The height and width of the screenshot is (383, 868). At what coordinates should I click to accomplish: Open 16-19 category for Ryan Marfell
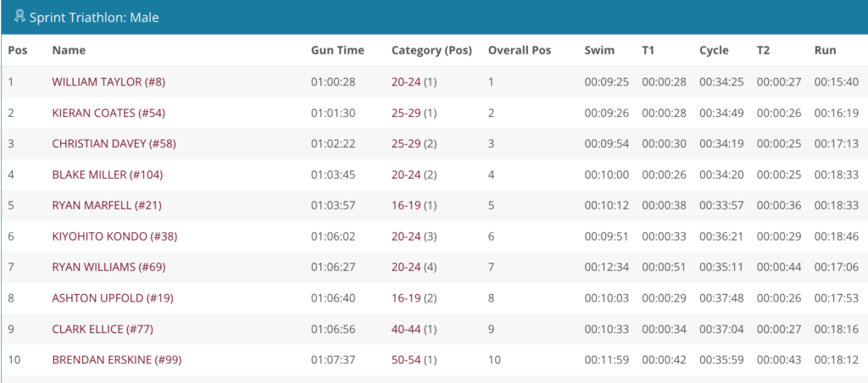point(406,206)
